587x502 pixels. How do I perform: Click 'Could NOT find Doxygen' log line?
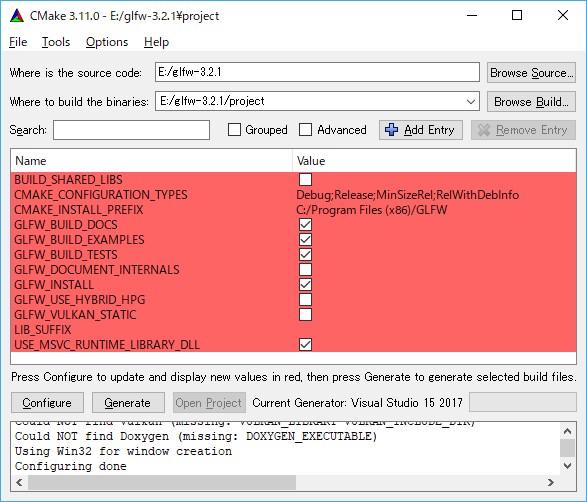coord(196,436)
